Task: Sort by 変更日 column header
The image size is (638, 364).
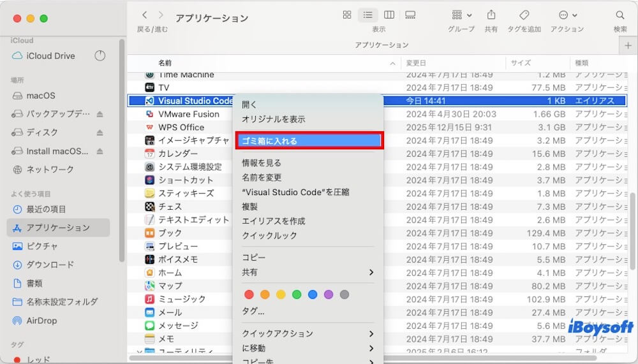Action: (416, 63)
